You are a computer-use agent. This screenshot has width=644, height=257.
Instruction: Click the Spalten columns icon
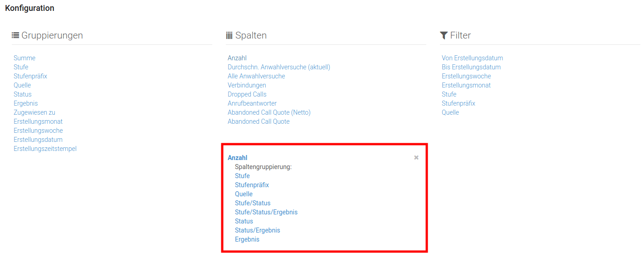[x=229, y=35]
